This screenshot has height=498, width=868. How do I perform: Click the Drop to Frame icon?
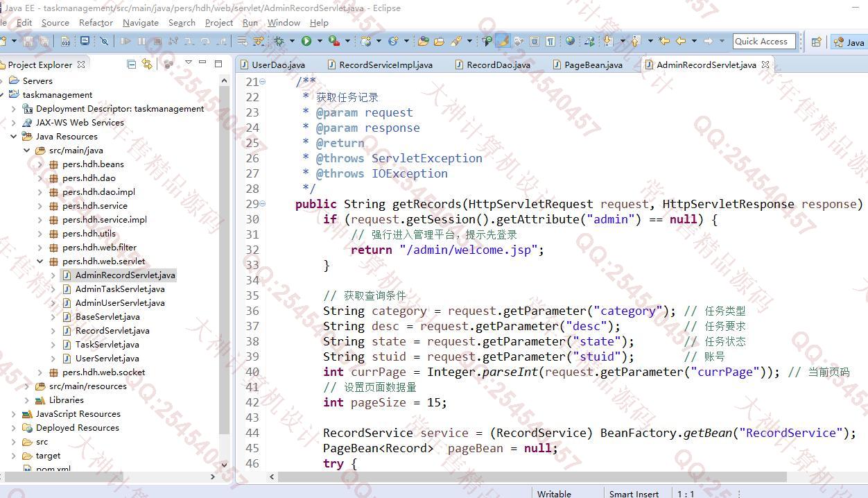click(242, 42)
